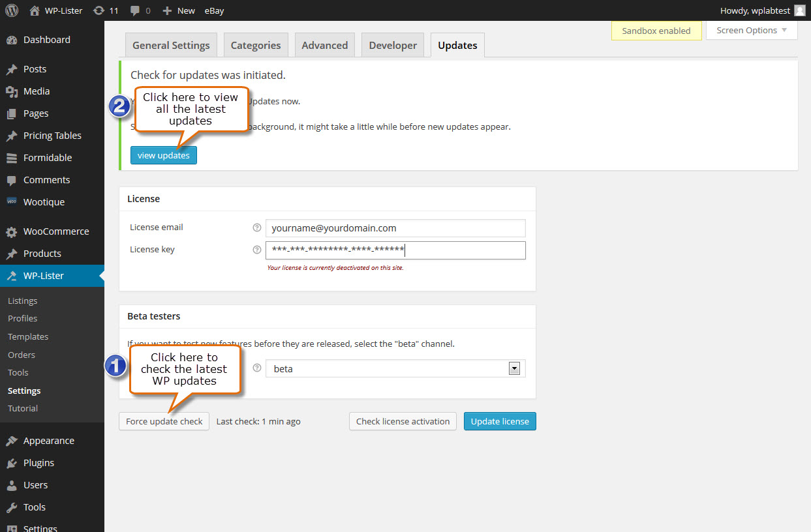Click the Pages icon in sidebar
The image size is (811, 532).
click(12, 113)
